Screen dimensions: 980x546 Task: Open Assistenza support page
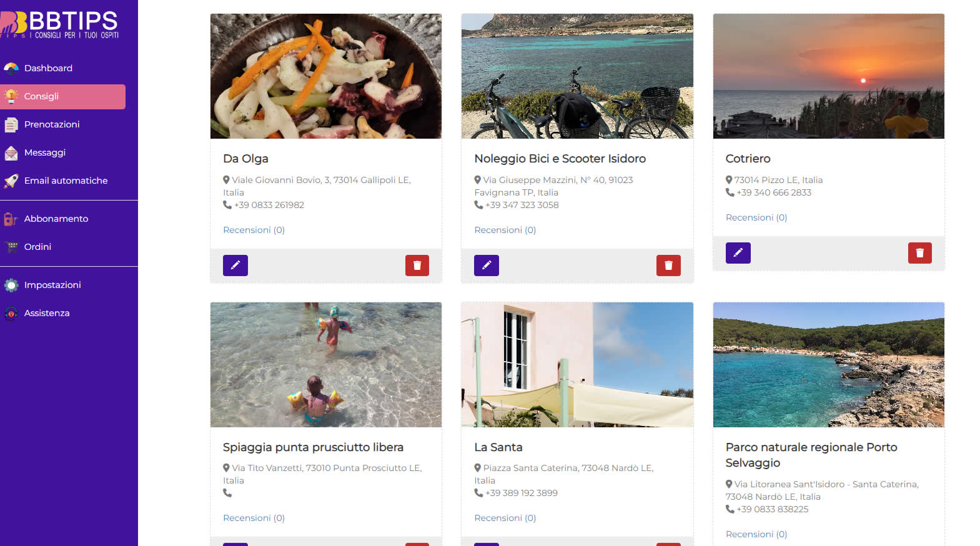click(x=47, y=313)
